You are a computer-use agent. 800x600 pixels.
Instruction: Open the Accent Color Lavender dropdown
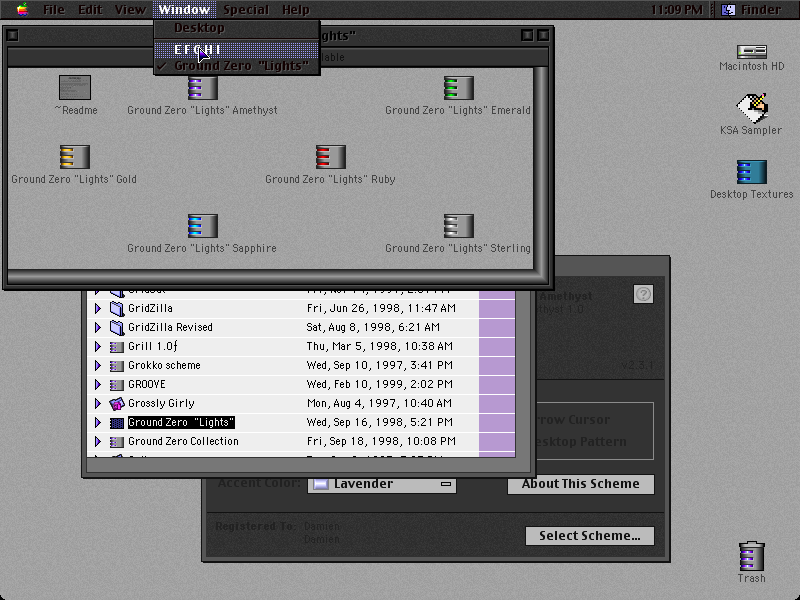[382, 484]
